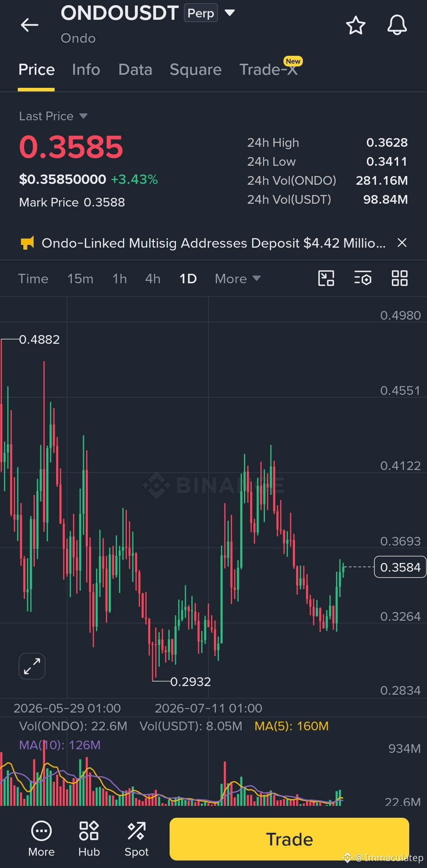Expand the More intervals dropdown
The width and height of the screenshot is (427, 868).
[238, 279]
